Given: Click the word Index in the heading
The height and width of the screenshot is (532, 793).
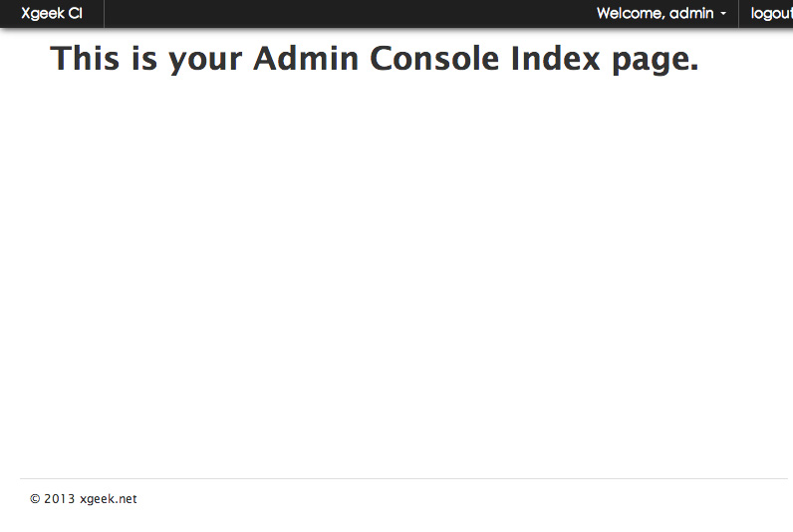Looking at the screenshot, I should tap(555, 58).
